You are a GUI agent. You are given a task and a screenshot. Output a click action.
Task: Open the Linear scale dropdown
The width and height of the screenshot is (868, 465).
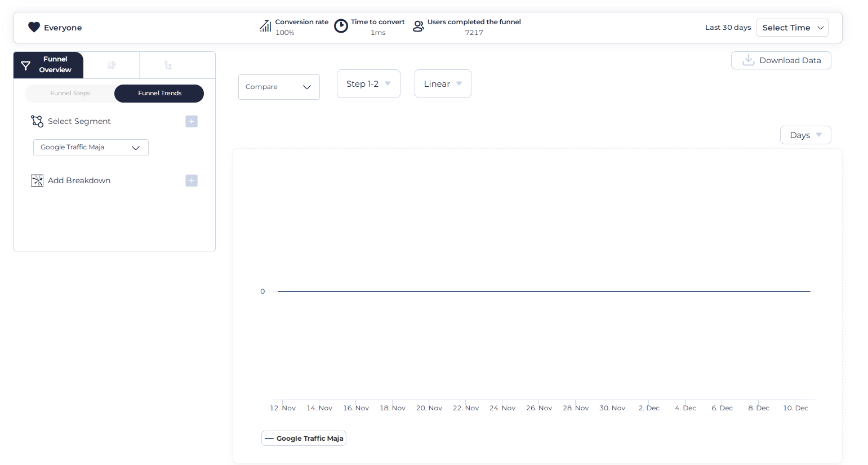coord(443,84)
